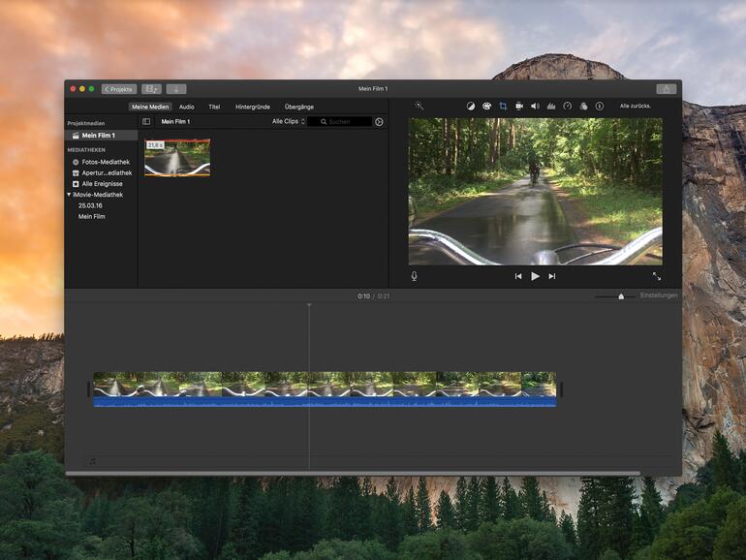Toggle fullscreen playback in the viewer
This screenshot has width=746, height=560.
pyautogui.click(x=656, y=276)
